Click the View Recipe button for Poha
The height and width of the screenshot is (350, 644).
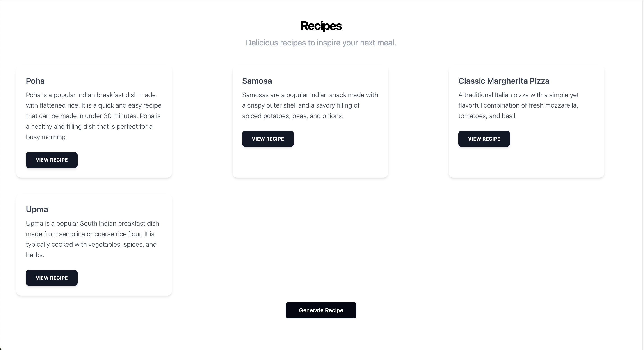(52, 160)
